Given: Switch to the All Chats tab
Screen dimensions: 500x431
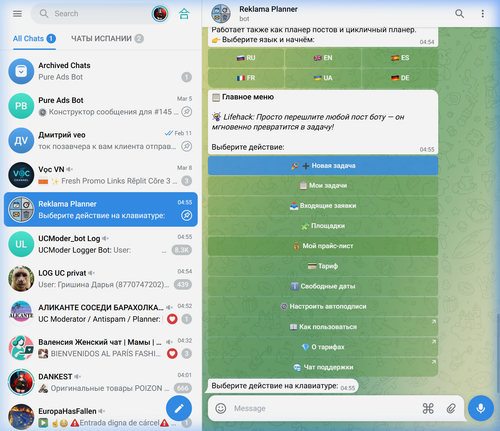Looking at the screenshot, I should tap(34, 39).
